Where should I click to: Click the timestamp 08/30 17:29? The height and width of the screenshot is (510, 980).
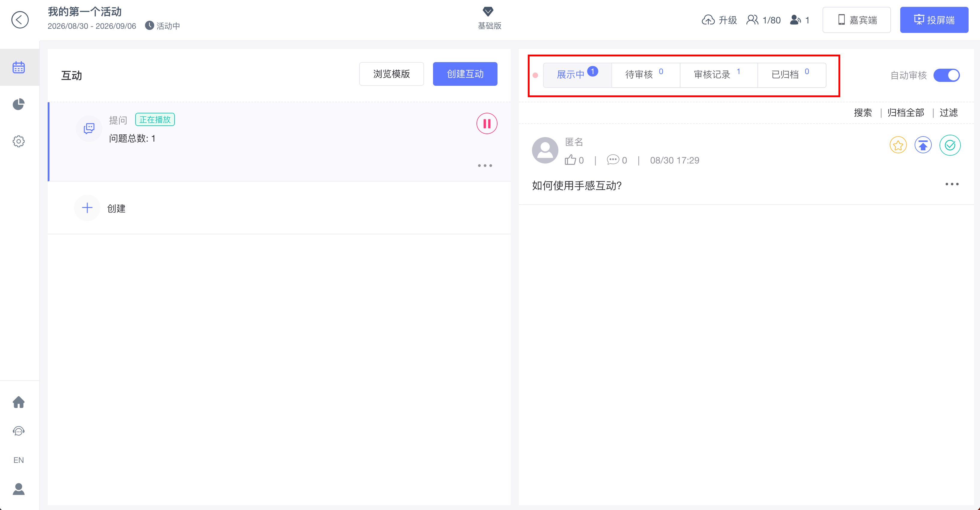[674, 160]
